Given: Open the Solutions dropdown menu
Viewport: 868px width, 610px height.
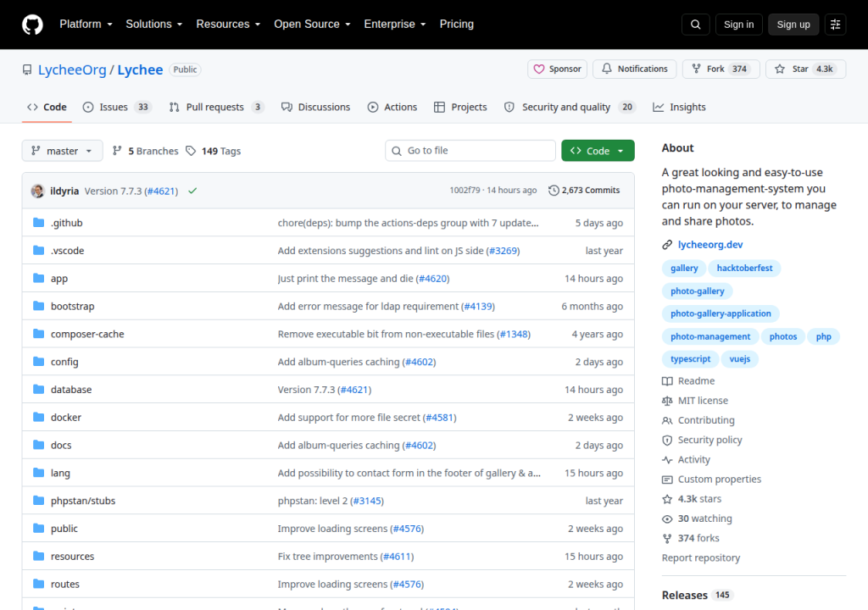Looking at the screenshot, I should pyautogui.click(x=154, y=25).
